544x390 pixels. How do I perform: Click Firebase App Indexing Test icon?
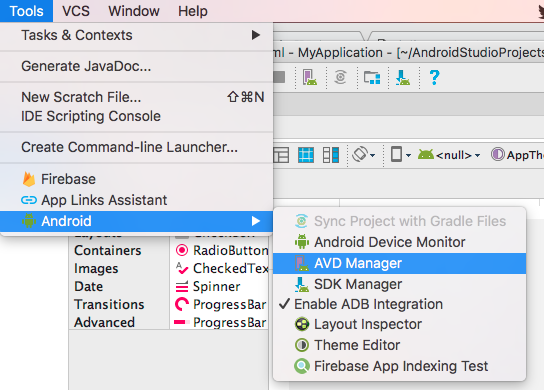click(302, 366)
